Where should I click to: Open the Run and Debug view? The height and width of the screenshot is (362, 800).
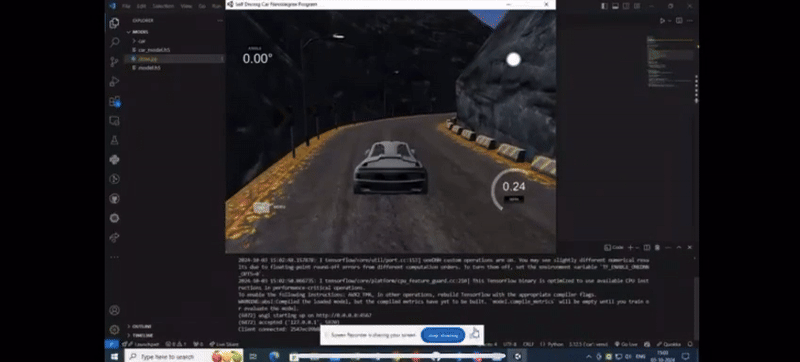pos(114,82)
